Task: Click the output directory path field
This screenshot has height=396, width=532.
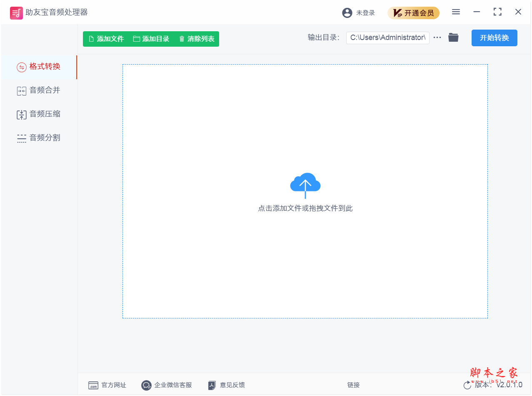Action: tap(387, 38)
